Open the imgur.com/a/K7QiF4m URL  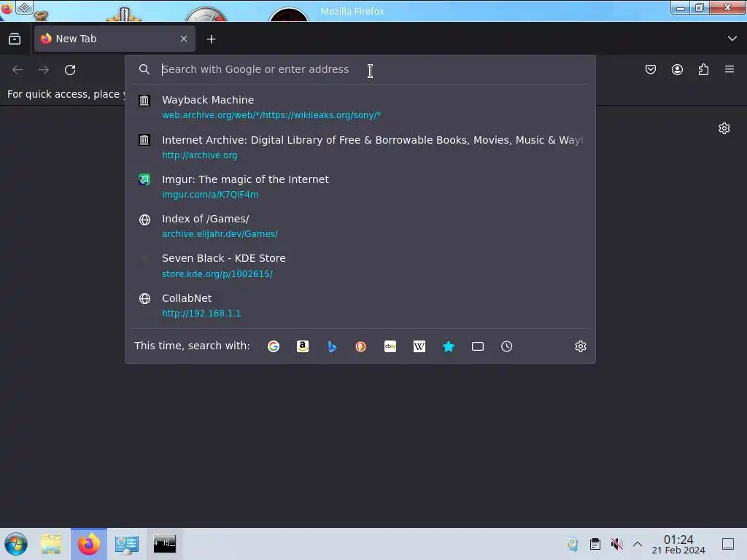(210, 194)
